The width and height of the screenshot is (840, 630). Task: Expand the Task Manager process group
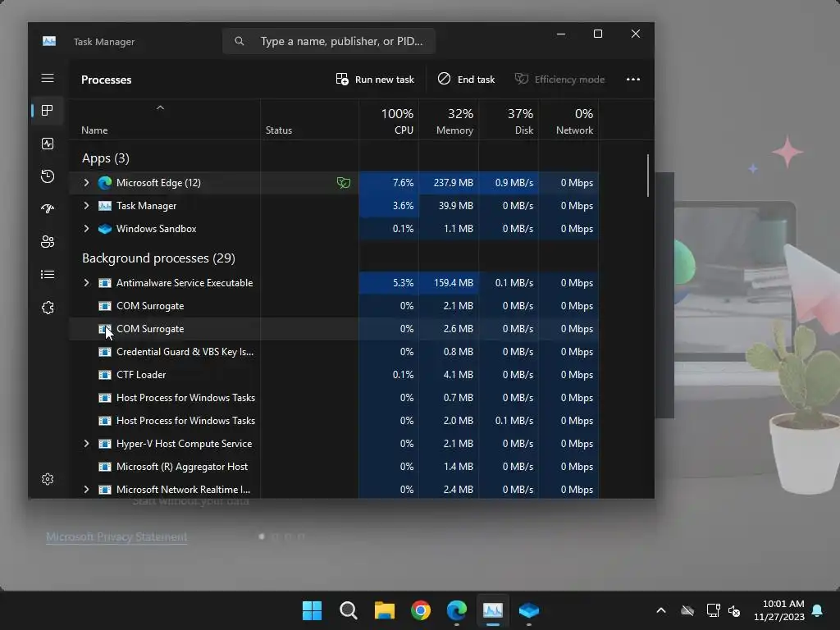tap(86, 206)
